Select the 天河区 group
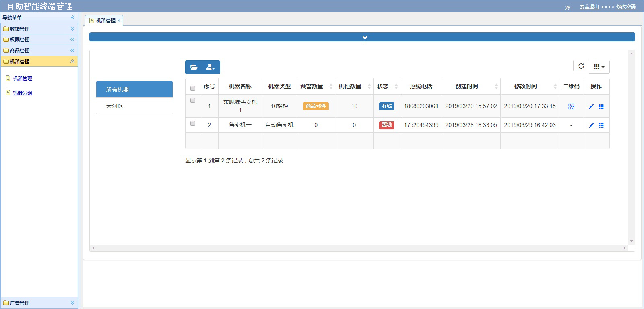644x309 pixels. coord(134,106)
